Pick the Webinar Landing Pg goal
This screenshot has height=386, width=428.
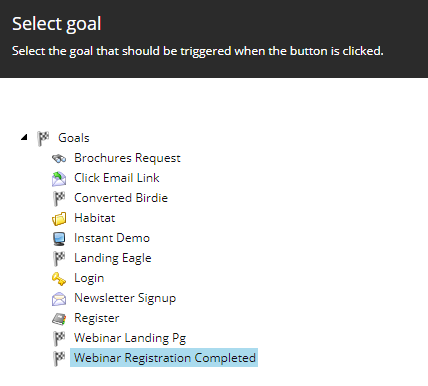point(130,338)
